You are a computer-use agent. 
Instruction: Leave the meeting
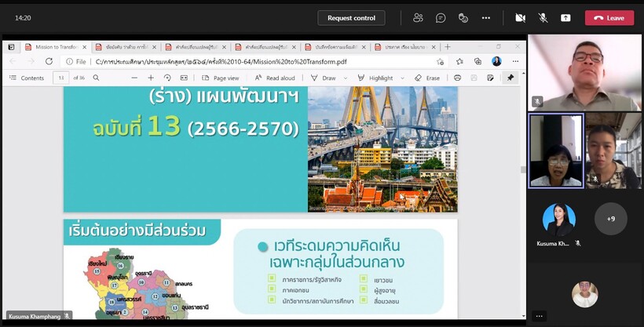[x=609, y=18]
